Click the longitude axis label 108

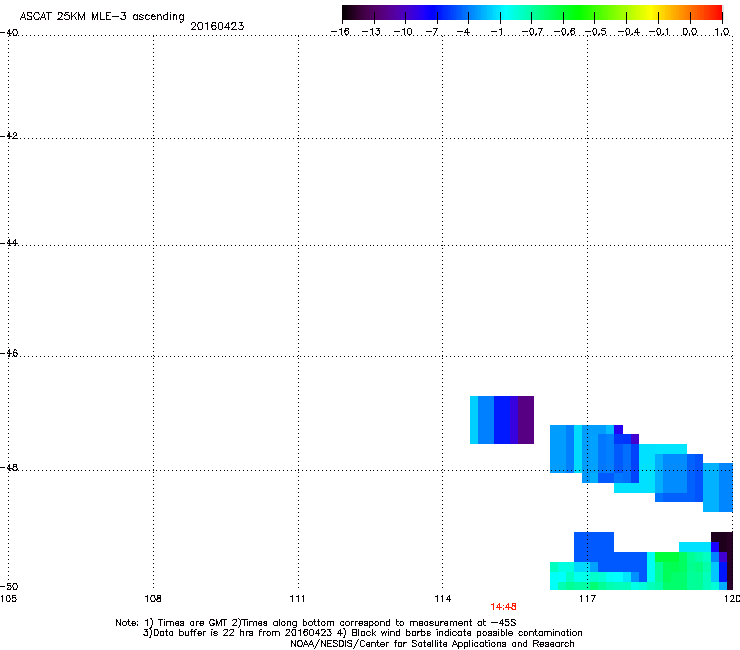[x=153, y=599]
